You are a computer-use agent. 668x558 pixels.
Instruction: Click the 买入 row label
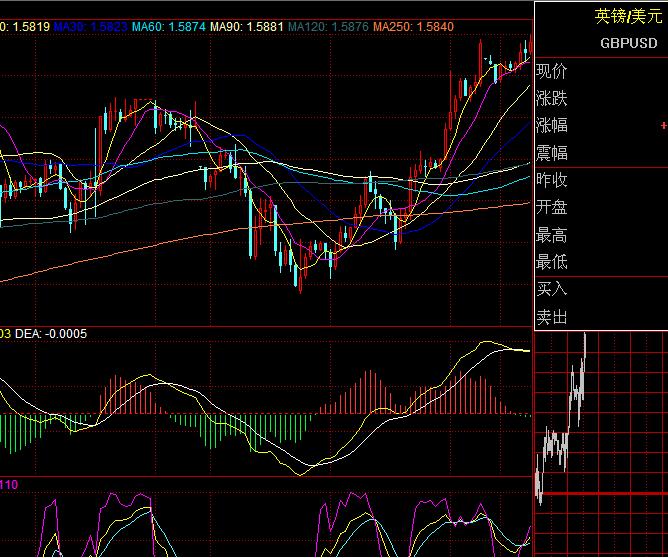pos(551,289)
